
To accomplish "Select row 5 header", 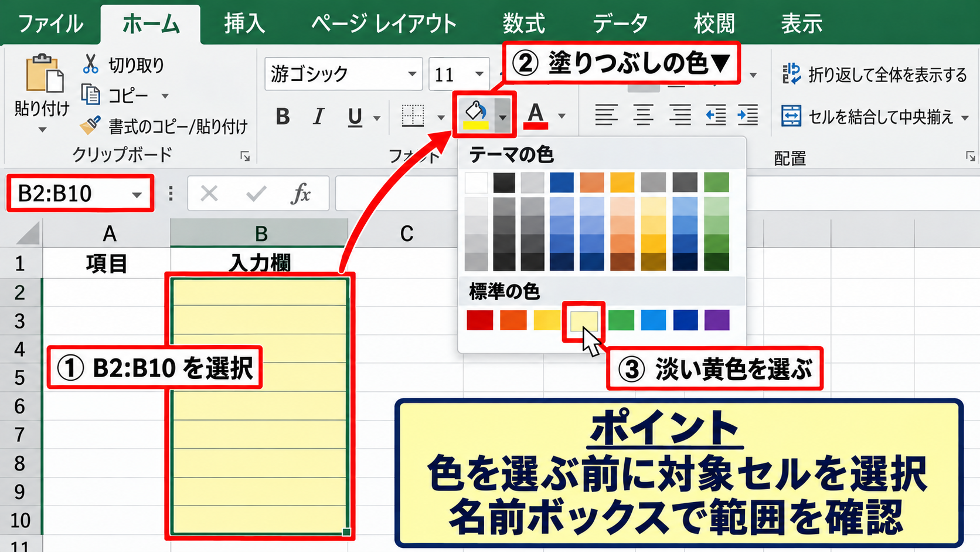I will coord(20,377).
